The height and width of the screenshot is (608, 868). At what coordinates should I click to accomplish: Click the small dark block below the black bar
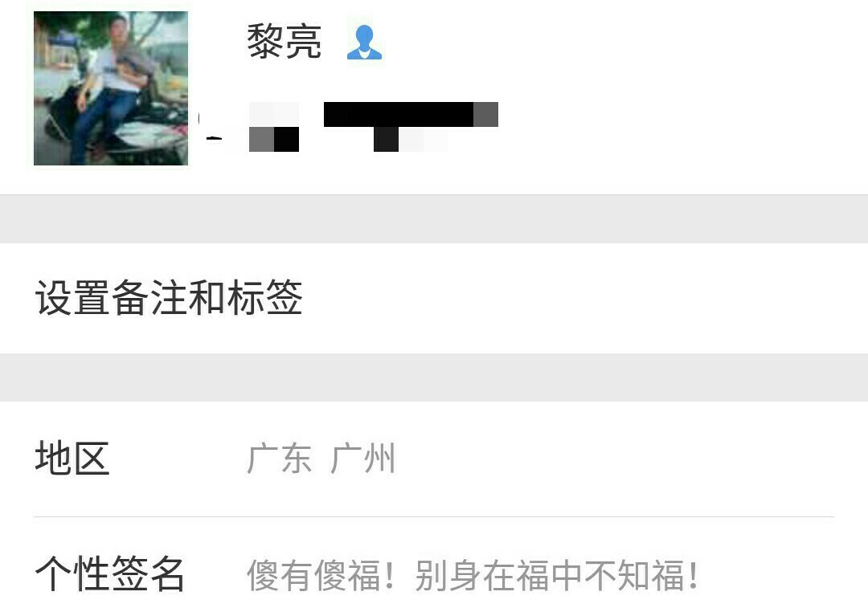386,140
